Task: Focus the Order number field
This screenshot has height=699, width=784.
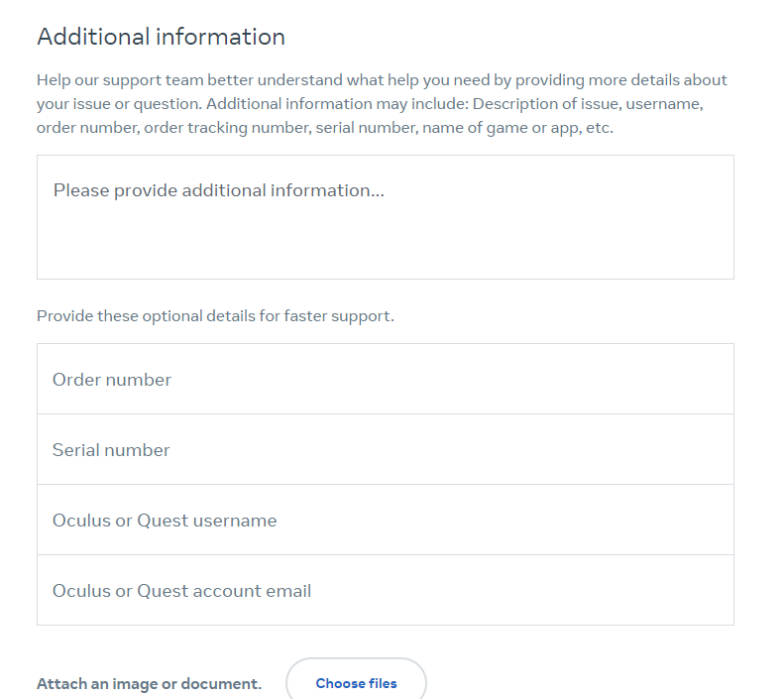Action: (x=385, y=379)
